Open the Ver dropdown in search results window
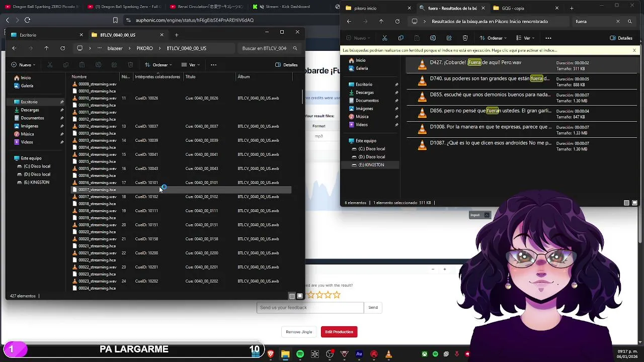Image resolution: width=644 pixels, height=362 pixels. [525, 38]
